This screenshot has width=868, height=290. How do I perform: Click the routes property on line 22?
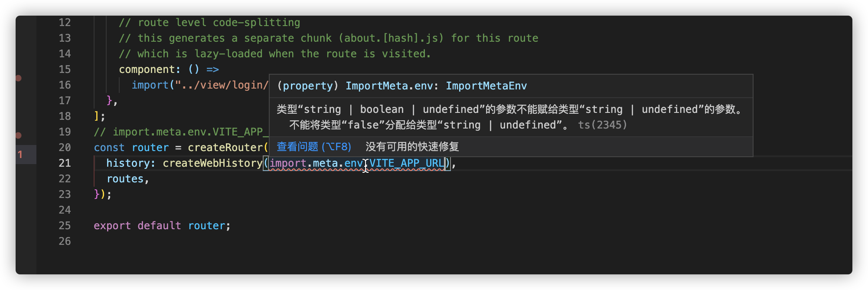[125, 179]
